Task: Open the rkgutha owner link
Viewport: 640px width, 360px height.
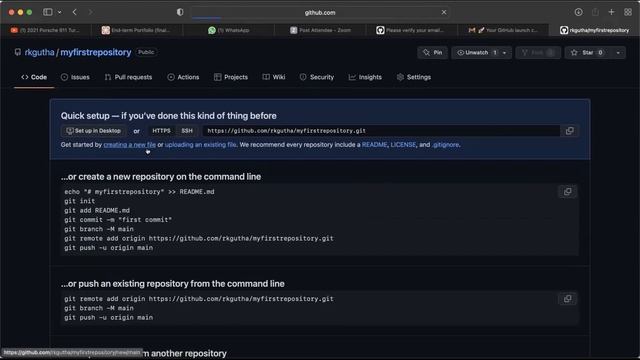Action: [40, 52]
